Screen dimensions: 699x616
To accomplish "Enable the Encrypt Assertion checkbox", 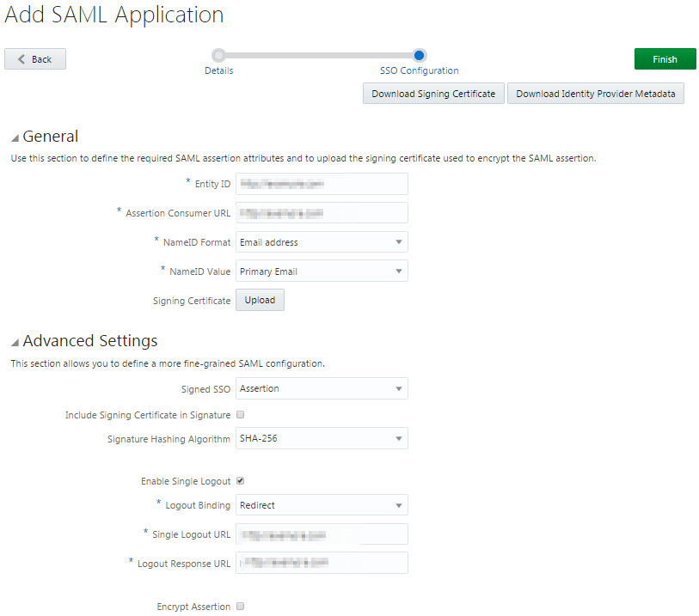I will (240, 606).
